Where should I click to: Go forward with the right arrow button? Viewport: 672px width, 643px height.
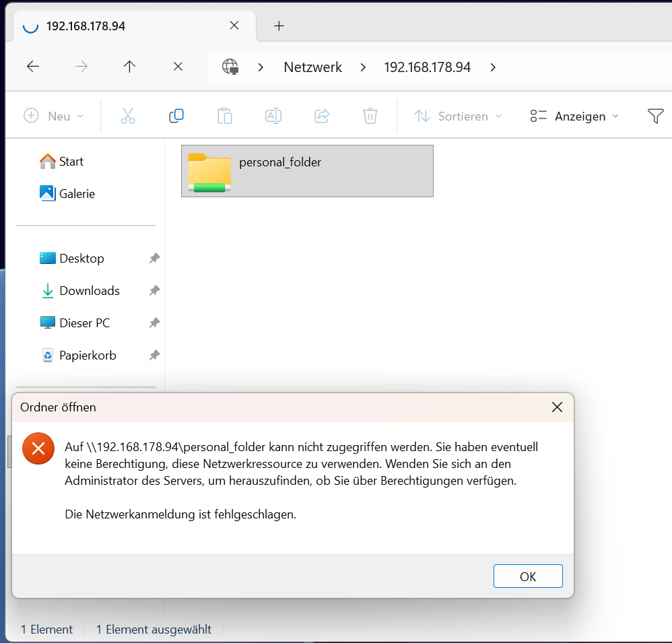(x=81, y=67)
